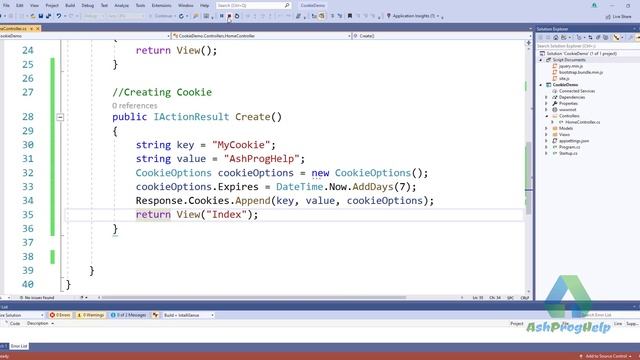Click the Live Share button
This screenshot has height=360, width=640.
tap(619, 16)
